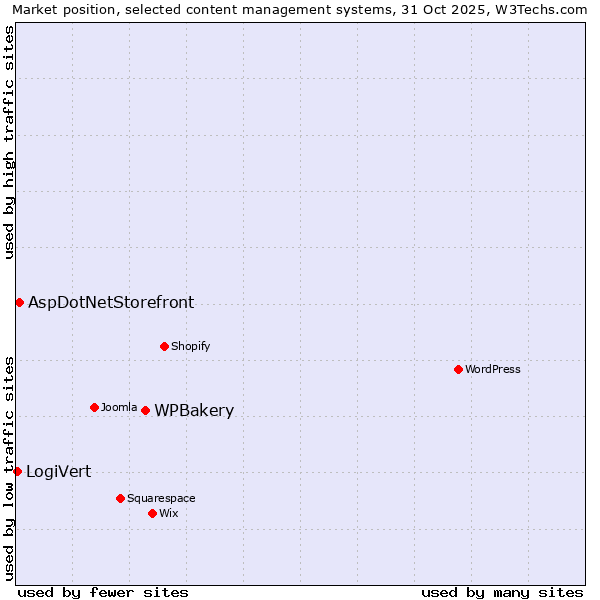Click the Joomla text label
The height and width of the screenshot is (600, 600).
[x=119, y=407]
